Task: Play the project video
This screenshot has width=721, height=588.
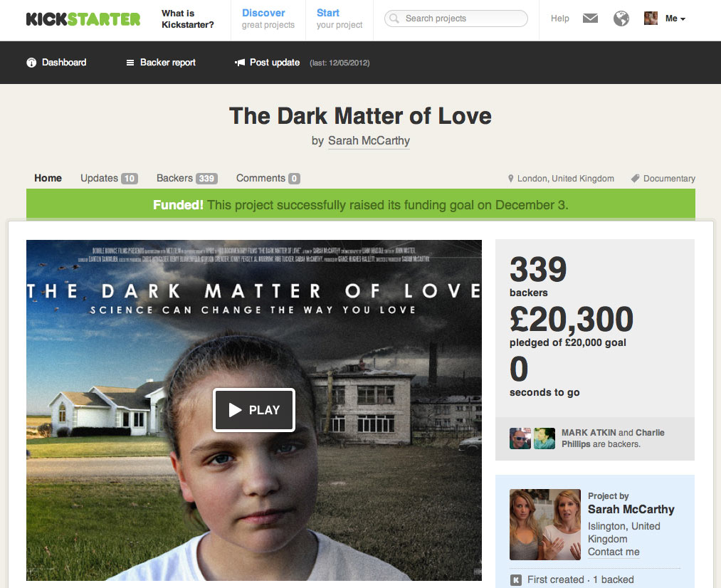Action: click(x=254, y=409)
